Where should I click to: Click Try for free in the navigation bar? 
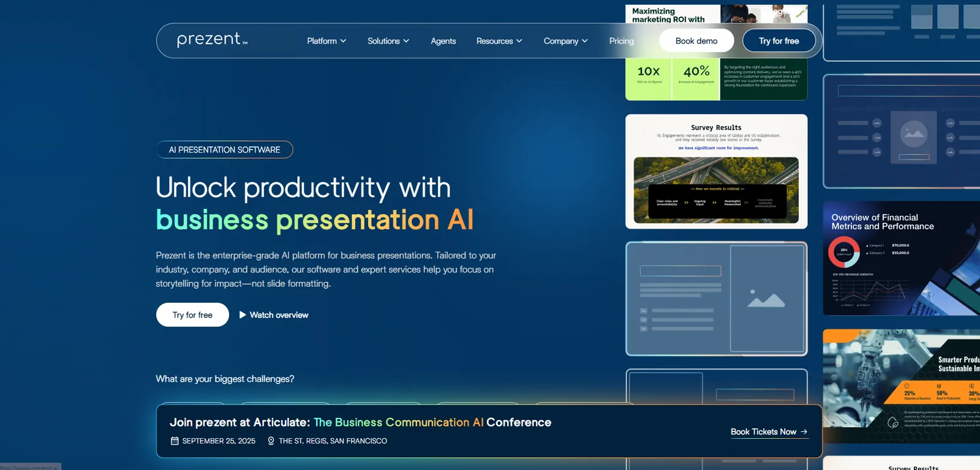coord(779,41)
